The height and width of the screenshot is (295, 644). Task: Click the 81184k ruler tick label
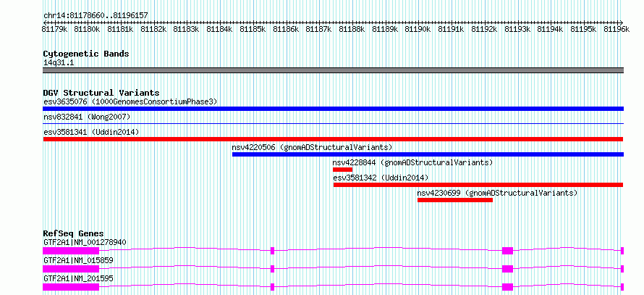[220, 29]
